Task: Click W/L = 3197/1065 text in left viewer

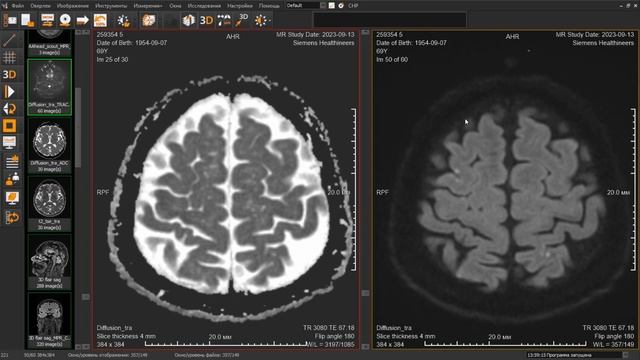Action: (x=330, y=345)
